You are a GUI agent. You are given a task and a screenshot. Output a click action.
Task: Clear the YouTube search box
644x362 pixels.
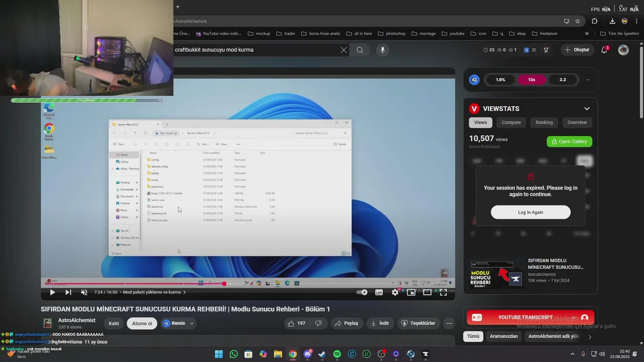pyautogui.click(x=344, y=50)
